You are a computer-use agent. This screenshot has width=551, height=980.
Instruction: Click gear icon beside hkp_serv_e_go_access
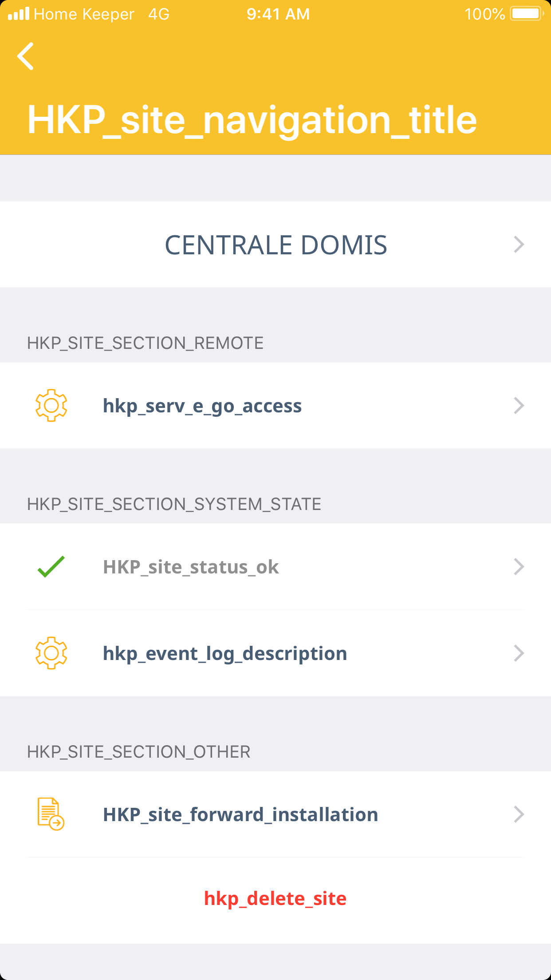51,405
